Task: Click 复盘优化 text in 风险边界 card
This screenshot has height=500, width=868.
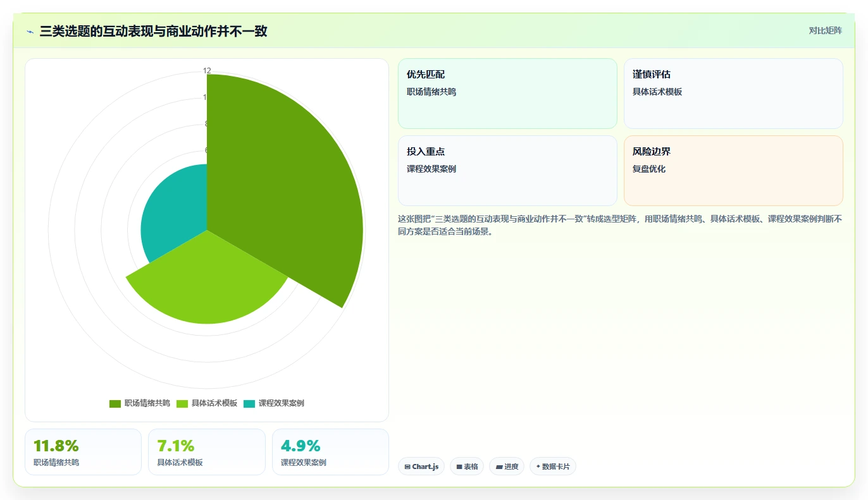Action: 649,169
